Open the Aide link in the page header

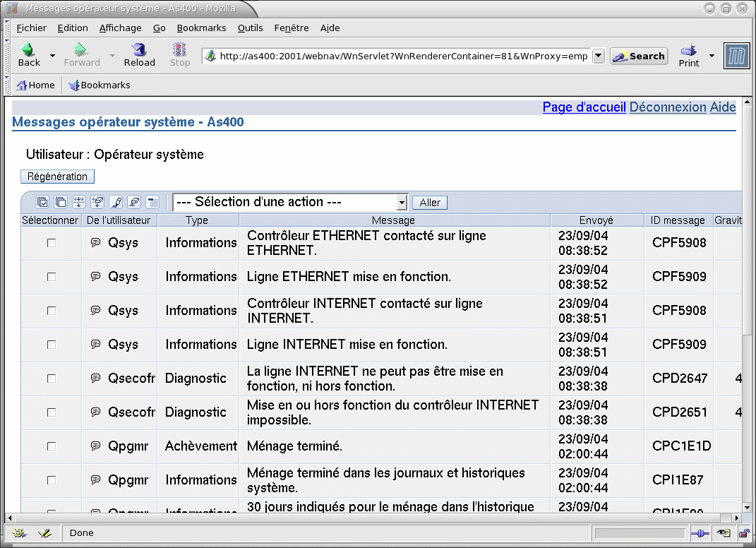pos(723,107)
